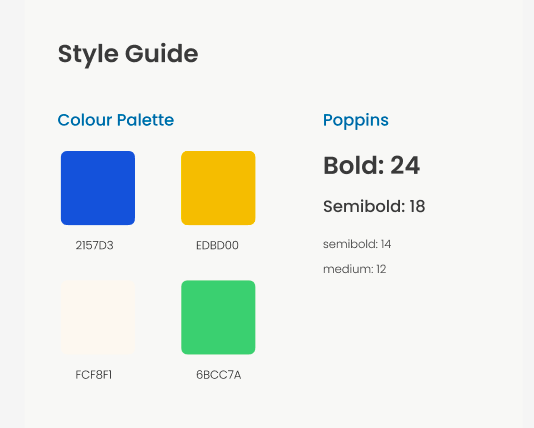Click the Poppins font heading
Image resolution: width=534 pixels, height=428 pixels.
(356, 121)
